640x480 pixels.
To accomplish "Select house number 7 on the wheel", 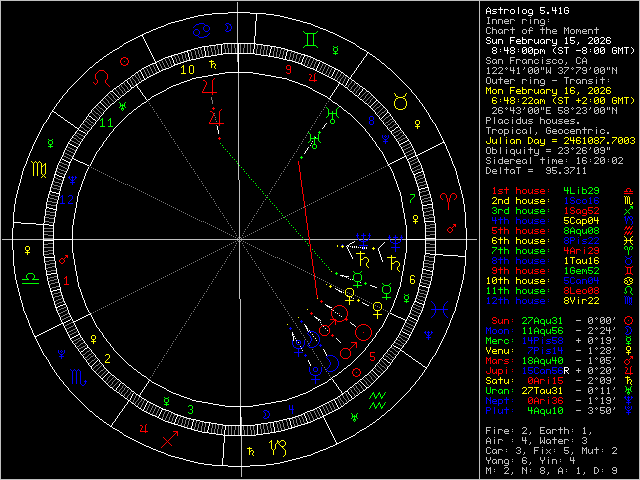I will (x=413, y=198).
